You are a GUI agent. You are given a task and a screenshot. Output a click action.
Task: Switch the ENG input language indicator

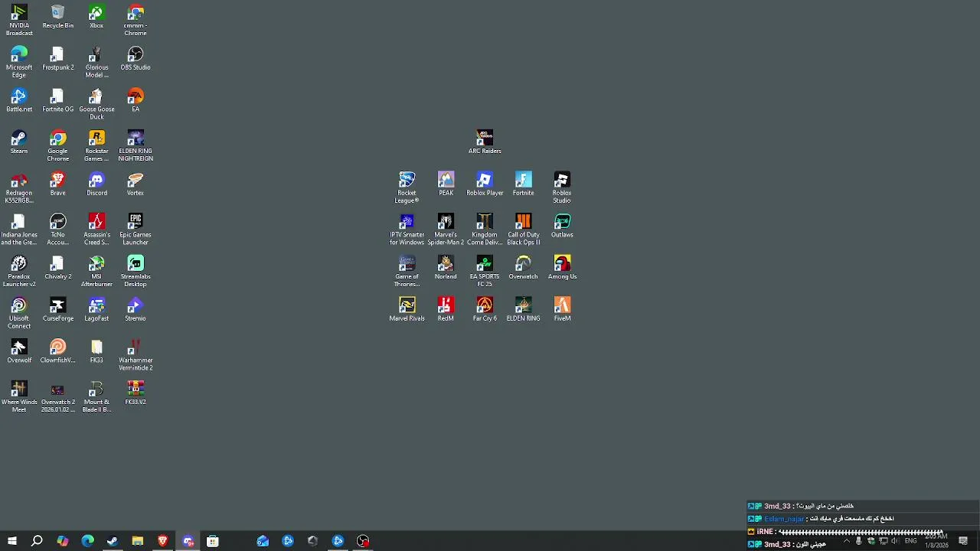point(910,541)
